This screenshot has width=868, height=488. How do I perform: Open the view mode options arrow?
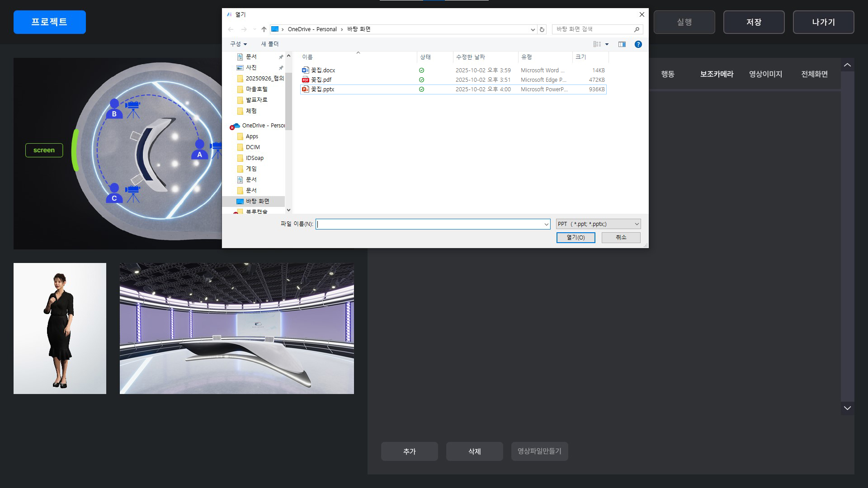(x=607, y=44)
